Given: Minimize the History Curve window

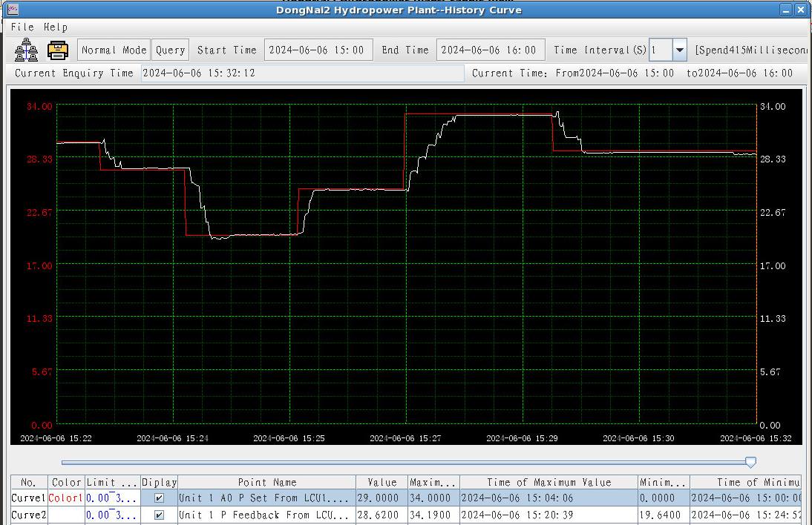Looking at the screenshot, I should coord(786,10).
